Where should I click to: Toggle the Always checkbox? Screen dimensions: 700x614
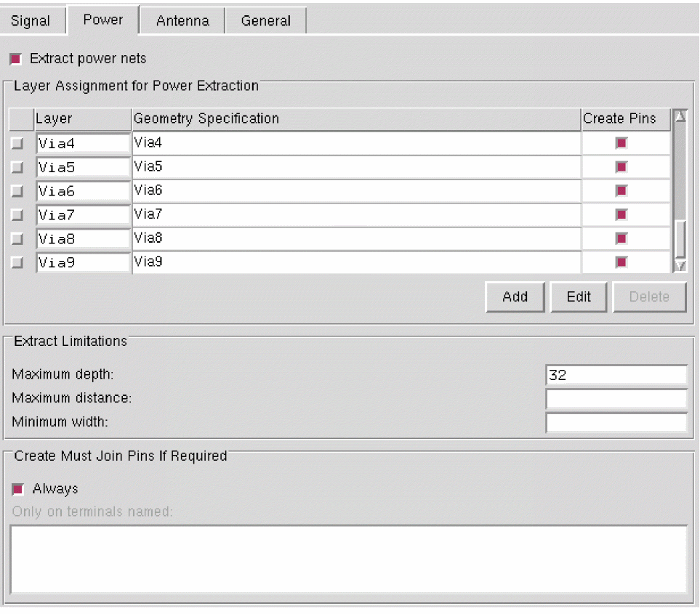click(x=18, y=489)
